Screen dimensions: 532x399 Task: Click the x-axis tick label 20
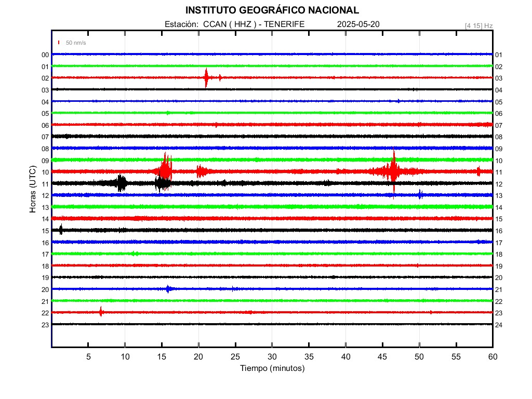coord(198,356)
